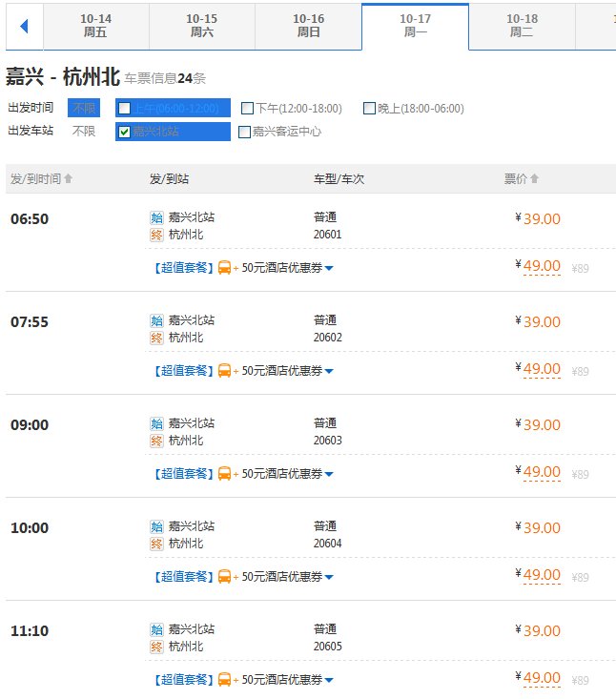This screenshot has height=699, width=616.
Task: Expand hotel coupon dropdown under 20605
Action: click(329, 680)
